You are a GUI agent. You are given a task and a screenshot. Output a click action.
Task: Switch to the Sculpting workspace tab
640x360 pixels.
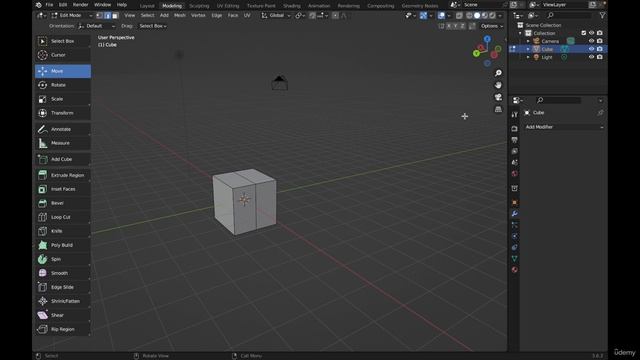click(x=199, y=6)
